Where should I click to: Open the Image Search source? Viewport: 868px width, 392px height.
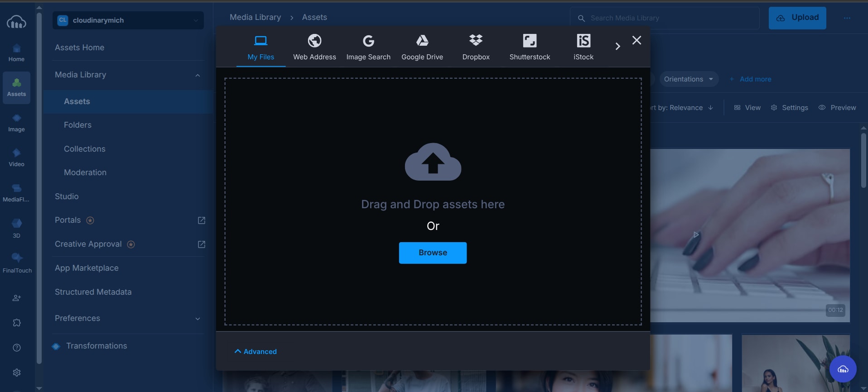tap(368, 47)
